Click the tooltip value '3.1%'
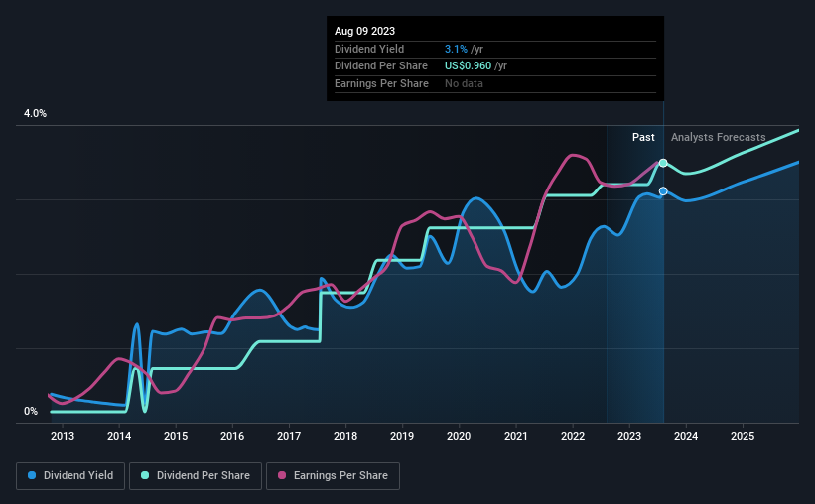This screenshot has height=504, width=815. click(456, 49)
